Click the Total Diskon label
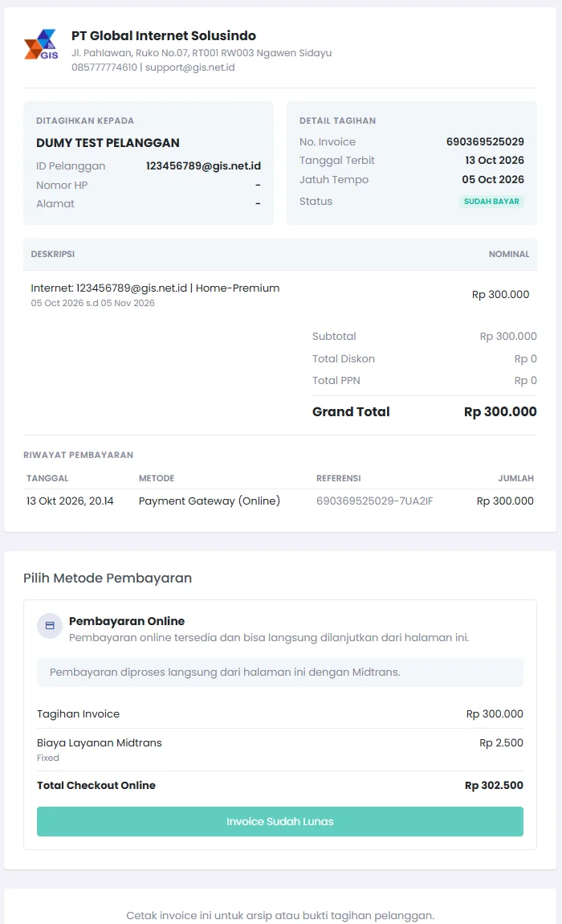 [x=344, y=359]
